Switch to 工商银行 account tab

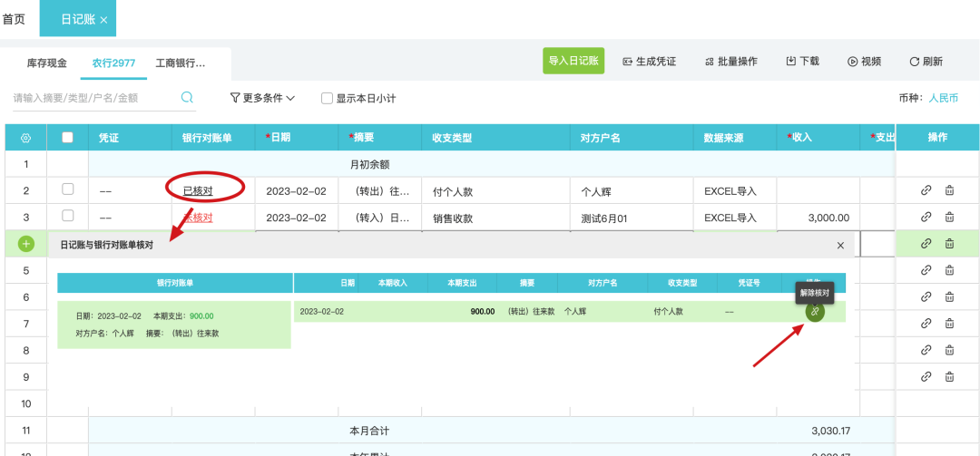(x=181, y=63)
